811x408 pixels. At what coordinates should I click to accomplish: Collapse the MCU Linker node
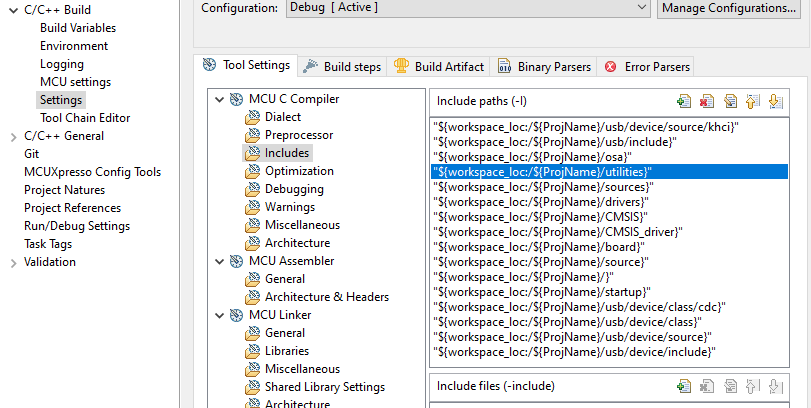(x=219, y=315)
